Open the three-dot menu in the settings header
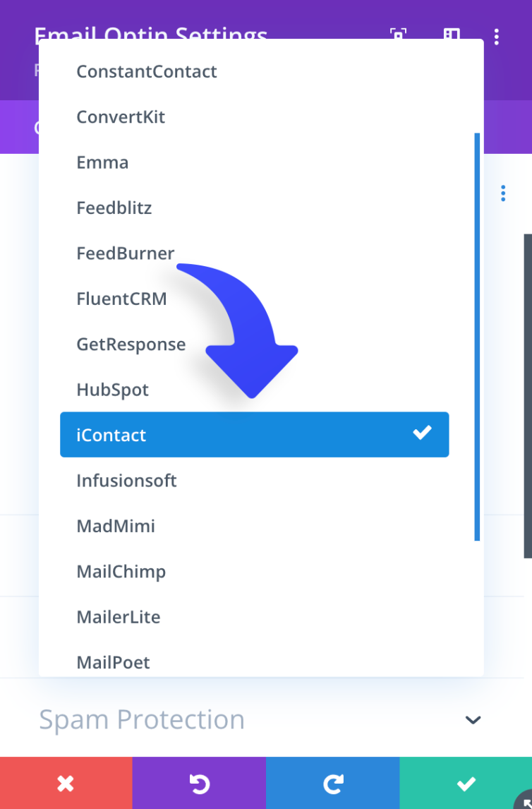This screenshot has width=532, height=809. coord(497,37)
